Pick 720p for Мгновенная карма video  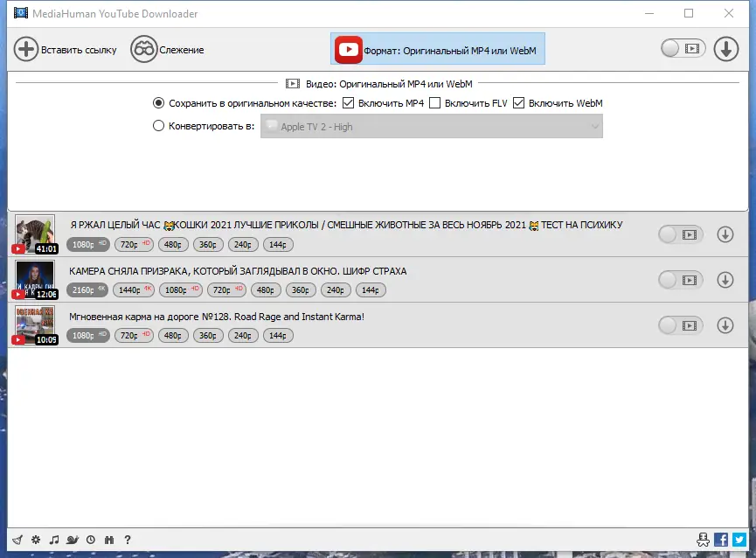point(134,335)
